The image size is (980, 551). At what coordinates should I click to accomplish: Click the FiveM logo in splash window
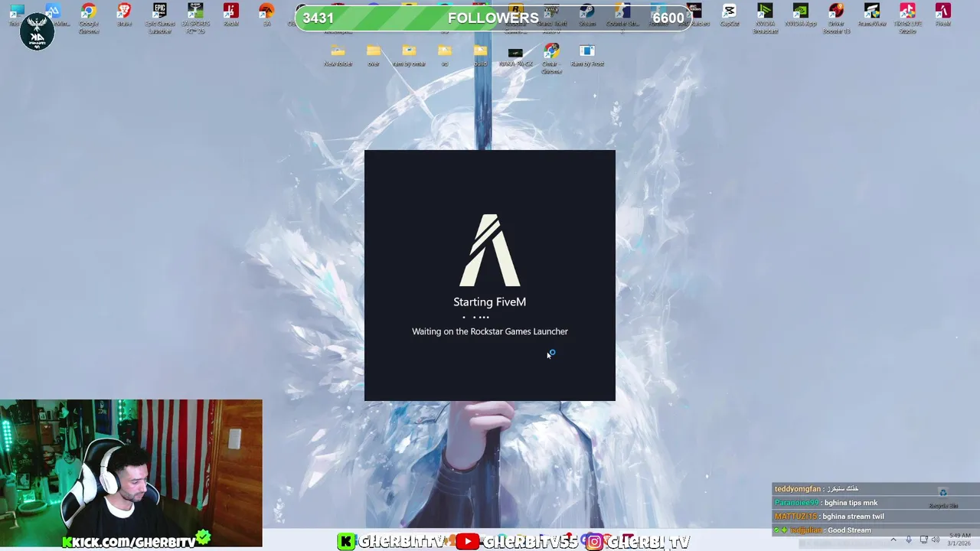[490, 250]
